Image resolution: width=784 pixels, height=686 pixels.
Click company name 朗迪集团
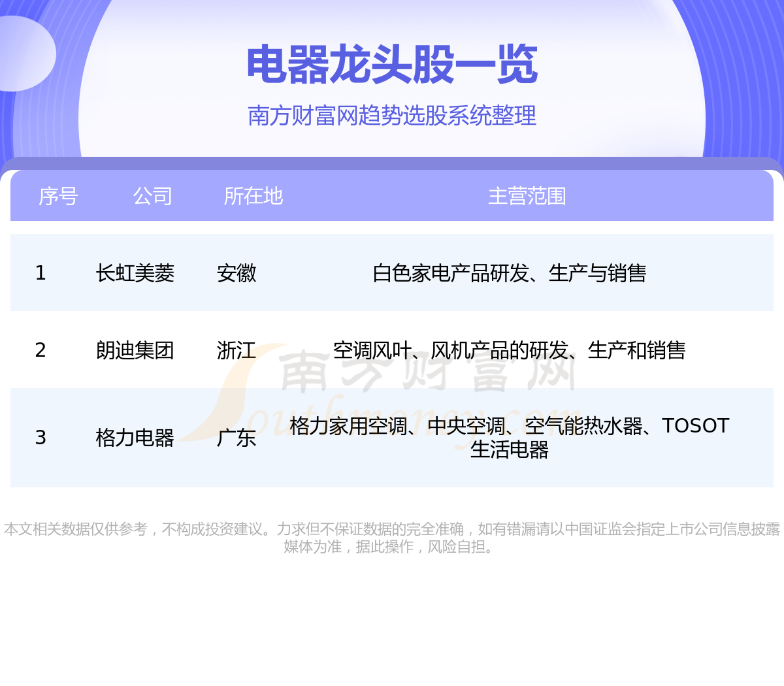point(135,350)
